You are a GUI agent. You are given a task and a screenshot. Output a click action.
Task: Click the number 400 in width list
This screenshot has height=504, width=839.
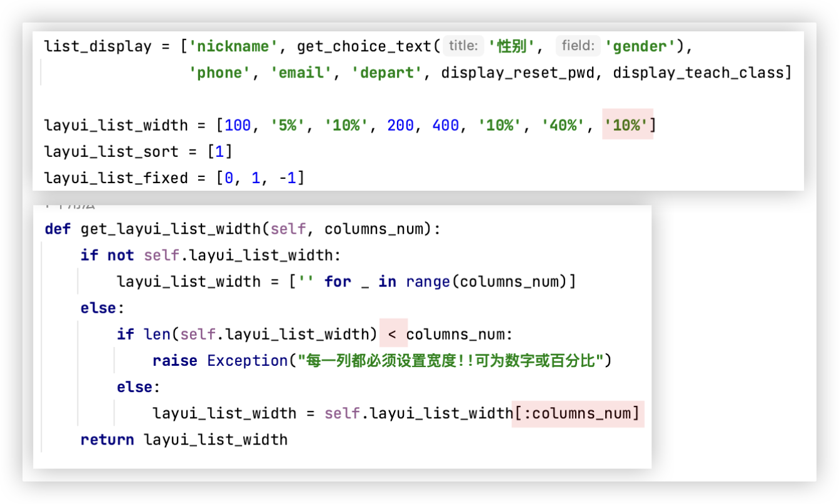(x=445, y=126)
